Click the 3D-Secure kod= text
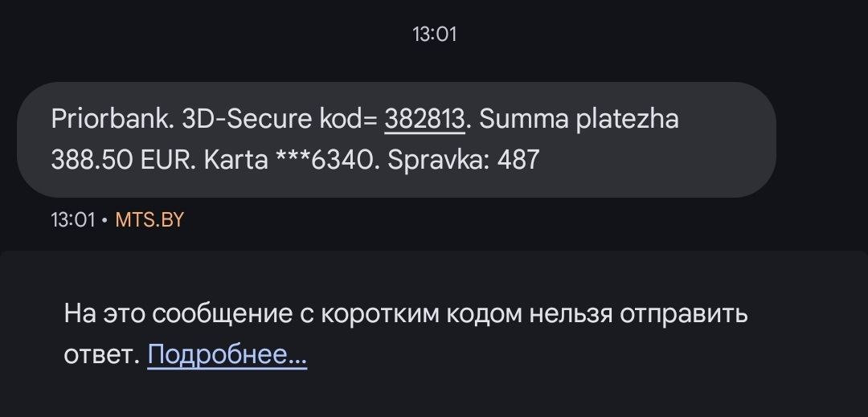868x417 pixels. pos(280,119)
